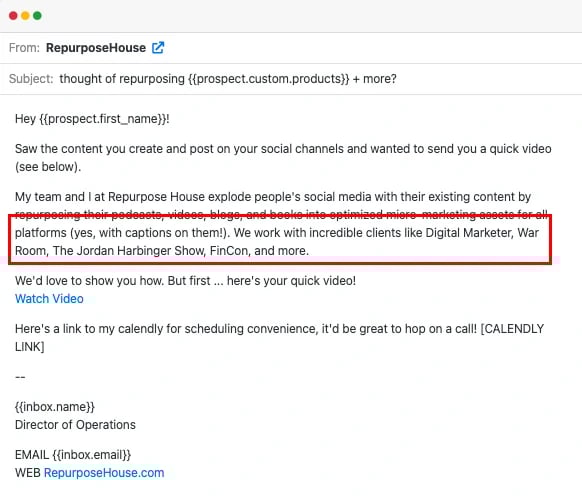582x499 pixels.
Task: Click the {{inbox.email}} placeholder
Action: [x=92, y=455]
